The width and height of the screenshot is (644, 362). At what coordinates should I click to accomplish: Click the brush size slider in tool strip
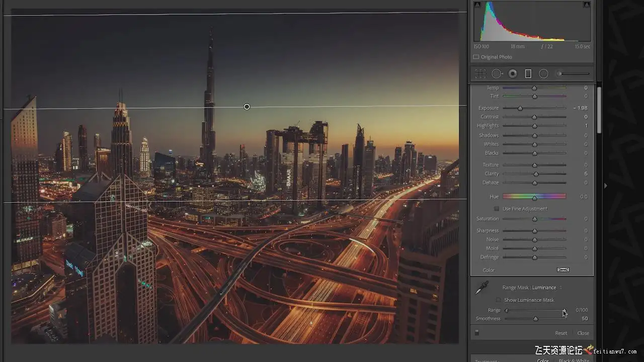coord(573,73)
